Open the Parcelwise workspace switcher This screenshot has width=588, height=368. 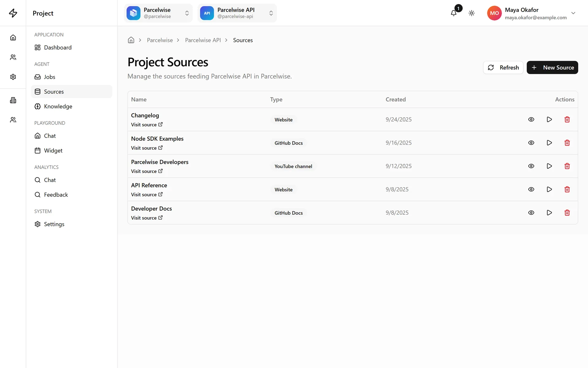[158, 13]
